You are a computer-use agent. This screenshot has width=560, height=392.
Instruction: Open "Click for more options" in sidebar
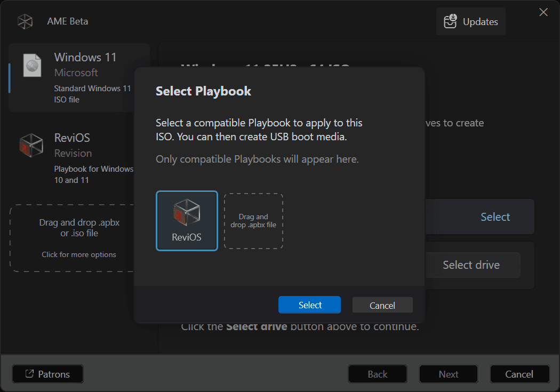79,254
